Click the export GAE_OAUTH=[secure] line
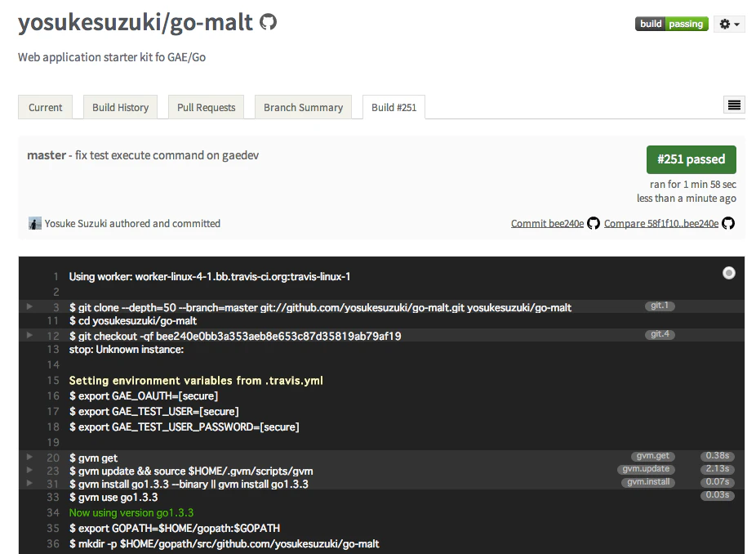The width and height of the screenshot is (756, 554). coord(144,395)
